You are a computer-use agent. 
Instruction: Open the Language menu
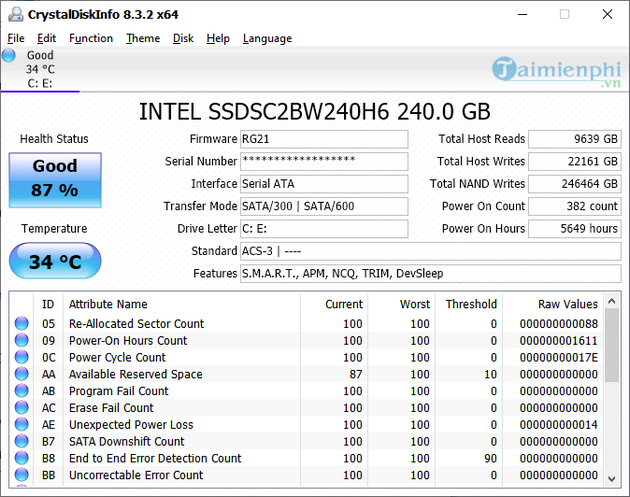pos(267,38)
